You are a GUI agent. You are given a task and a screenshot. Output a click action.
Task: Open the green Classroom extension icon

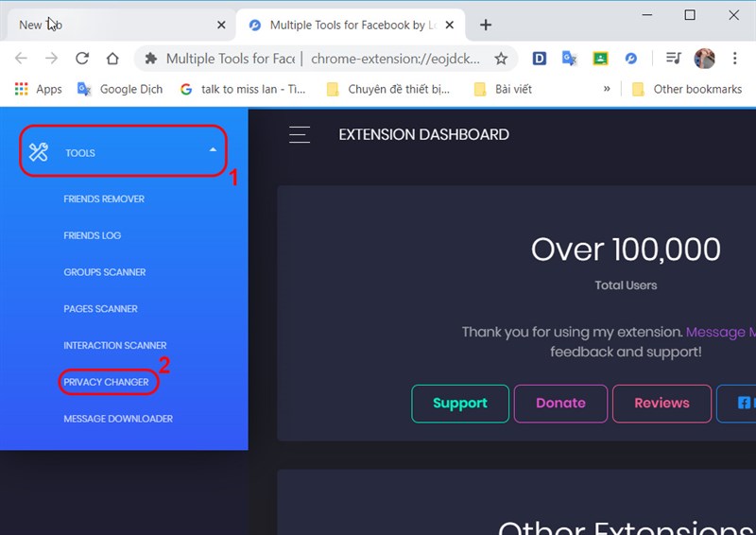coord(600,59)
